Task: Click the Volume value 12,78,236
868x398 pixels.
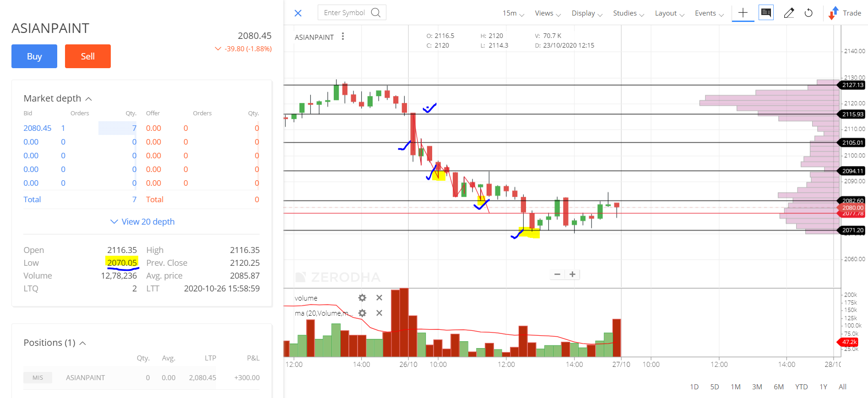Action: pos(119,276)
